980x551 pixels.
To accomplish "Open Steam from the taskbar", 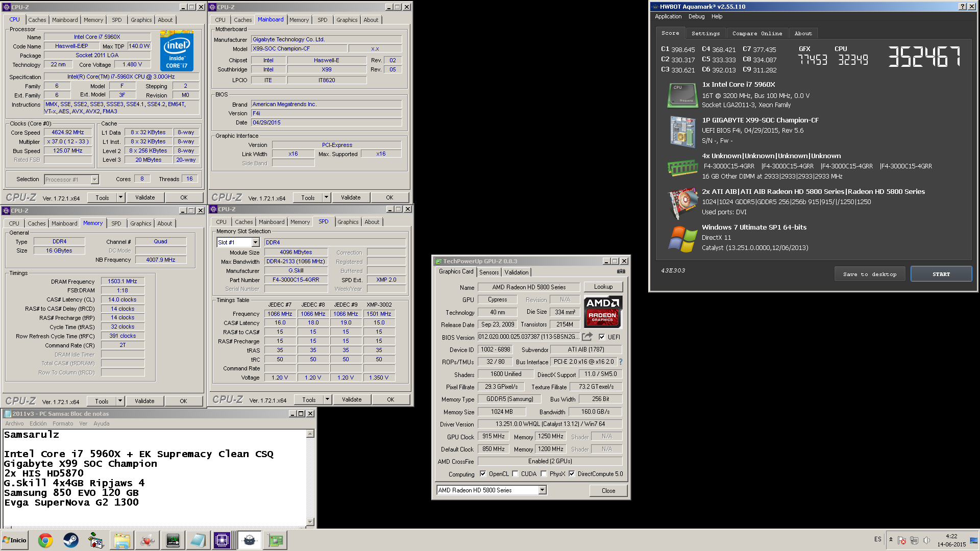I will click(x=70, y=540).
